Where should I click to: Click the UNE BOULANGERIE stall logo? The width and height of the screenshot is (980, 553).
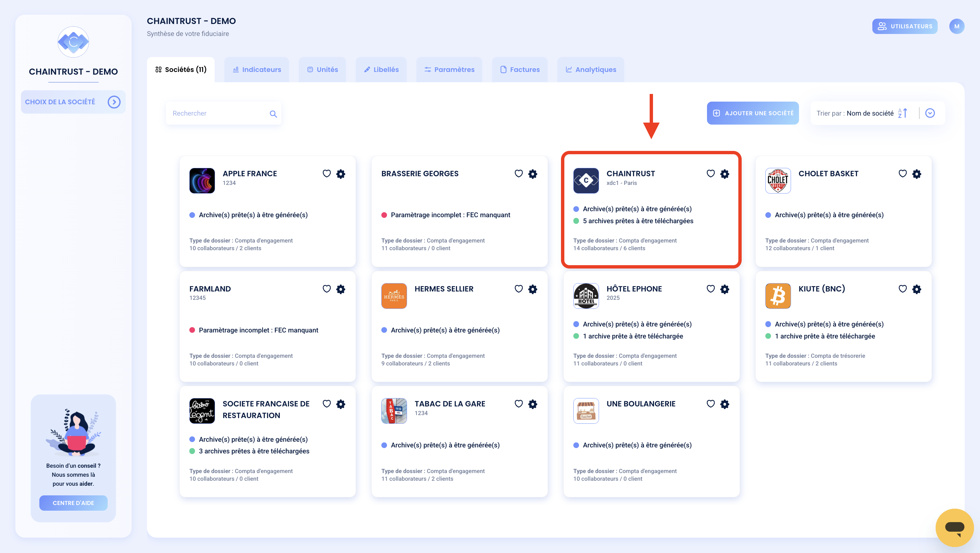click(586, 411)
